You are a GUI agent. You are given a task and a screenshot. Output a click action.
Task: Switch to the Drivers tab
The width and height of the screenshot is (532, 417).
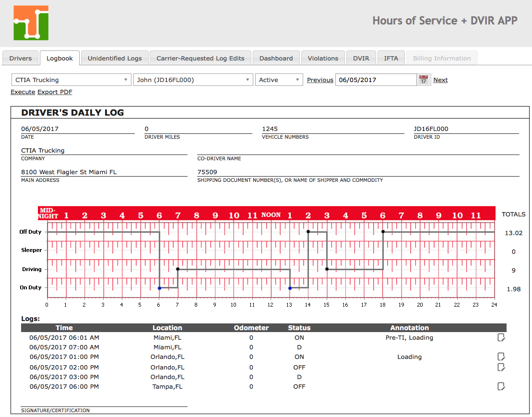pyautogui.click(x=21, y=59)
